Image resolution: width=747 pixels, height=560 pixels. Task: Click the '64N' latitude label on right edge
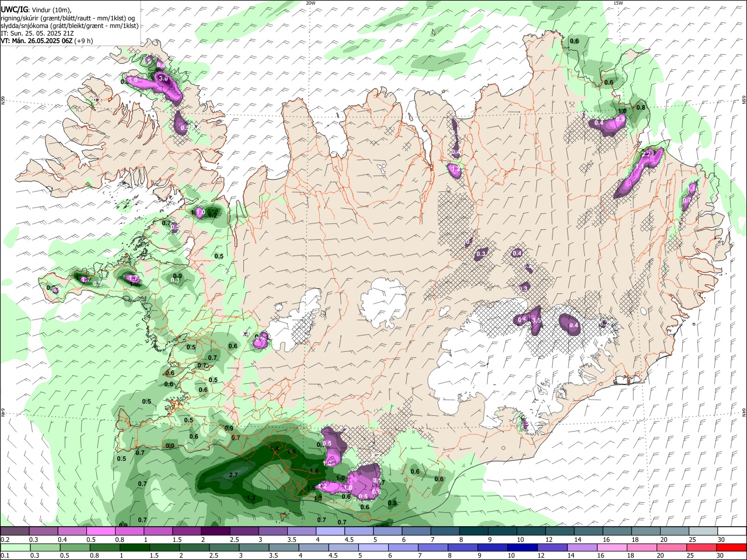[x=744, y=412]
